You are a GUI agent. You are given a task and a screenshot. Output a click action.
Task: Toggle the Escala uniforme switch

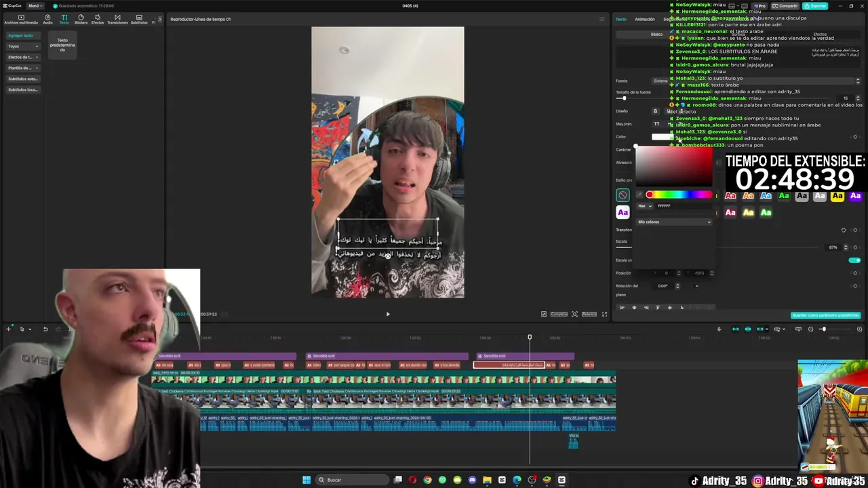(x=854, y=260)
